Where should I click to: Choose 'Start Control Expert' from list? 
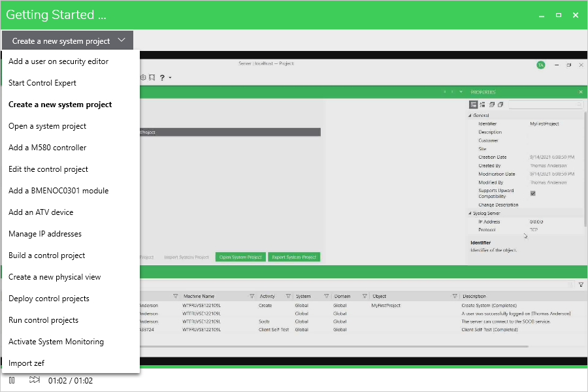coord(42,83)
